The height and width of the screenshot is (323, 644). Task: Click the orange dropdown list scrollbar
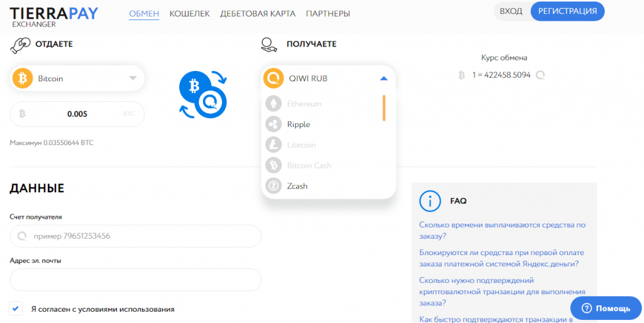click(384, 107)
